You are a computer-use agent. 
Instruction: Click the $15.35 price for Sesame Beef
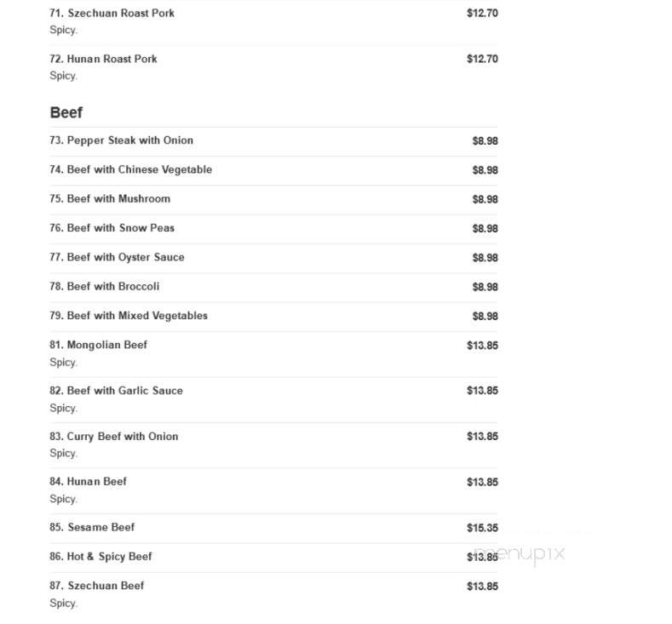tap(483, 528)
